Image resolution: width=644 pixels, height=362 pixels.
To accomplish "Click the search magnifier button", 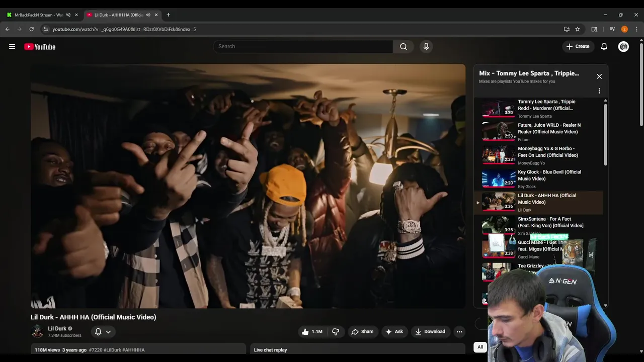I will [404, 46].
